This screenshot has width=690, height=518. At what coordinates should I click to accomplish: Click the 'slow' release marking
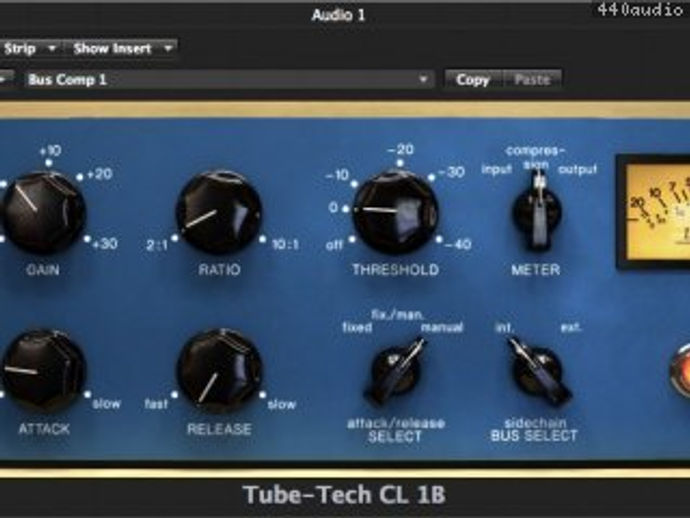[x=282, y=404]
